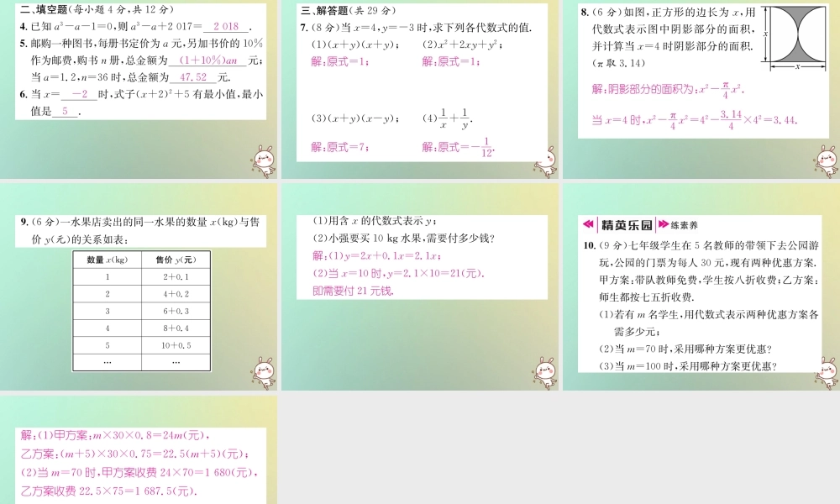Click the table cell 4+0.2
The width and height of the screenshot is (840, 504).
[x=176, y=294]
